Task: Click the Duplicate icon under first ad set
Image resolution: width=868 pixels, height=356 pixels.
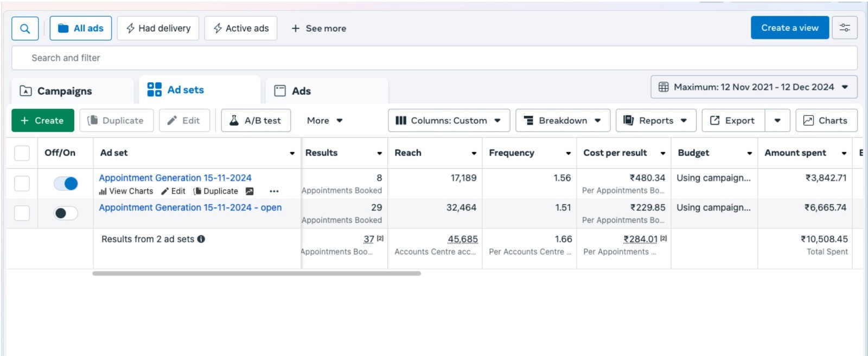Action: pyautogui.click(x=197, y=191)
